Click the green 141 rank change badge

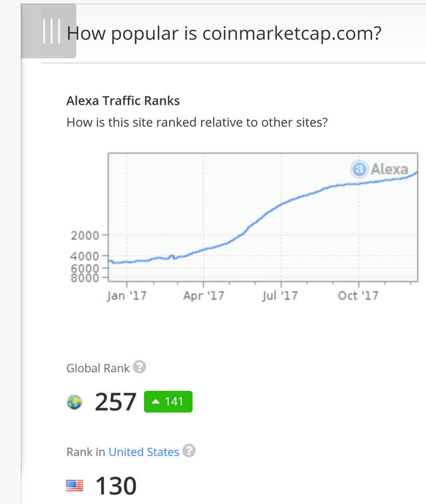coord(168,401)
